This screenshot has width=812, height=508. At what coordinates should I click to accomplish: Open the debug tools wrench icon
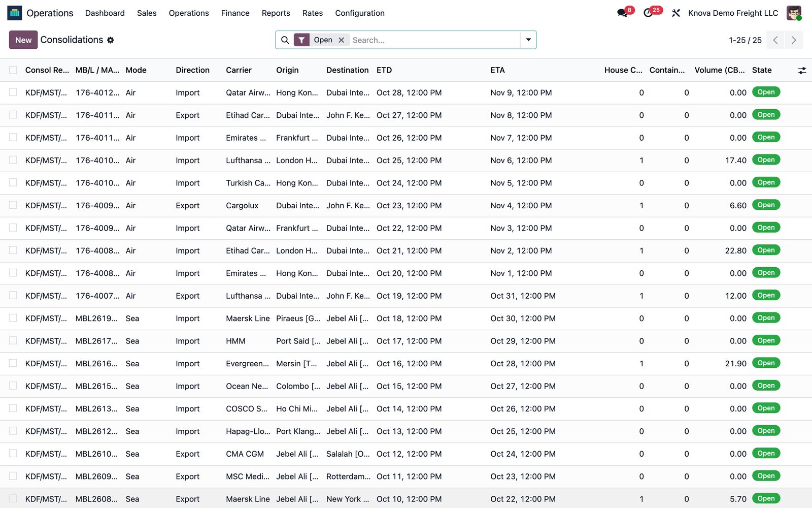pos(676,13)
